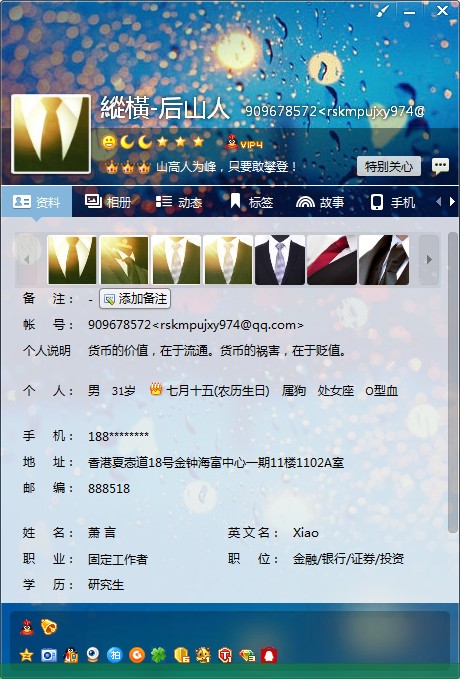Show previous tabs with left arrow
This screenshot has width=460, height=679.
click(438, 201)
